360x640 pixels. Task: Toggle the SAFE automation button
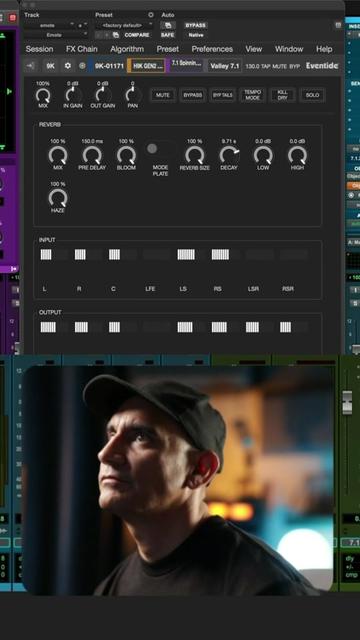[x=167, y=35]
